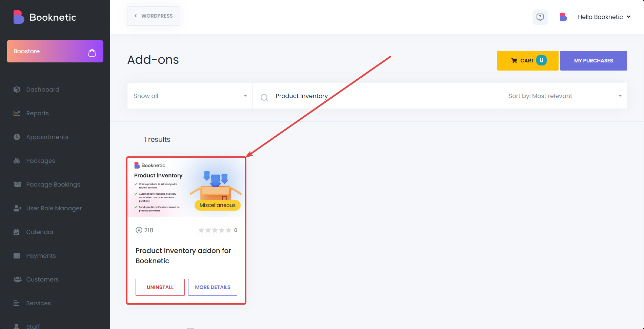The image size is (644, 329).
Task: Open the Sort by Most relevant dropdown
Action: click(565, 96)
